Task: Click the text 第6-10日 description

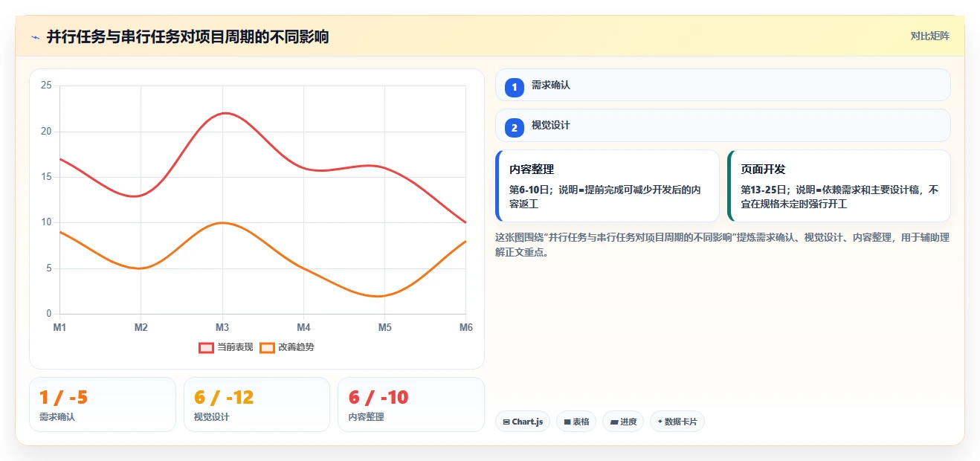Action: 605,196
